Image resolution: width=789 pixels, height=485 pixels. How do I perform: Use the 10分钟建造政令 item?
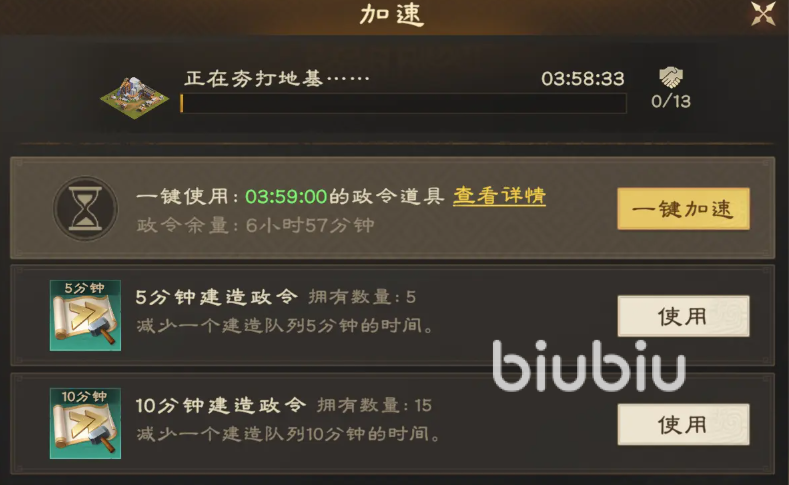(683, 424)
